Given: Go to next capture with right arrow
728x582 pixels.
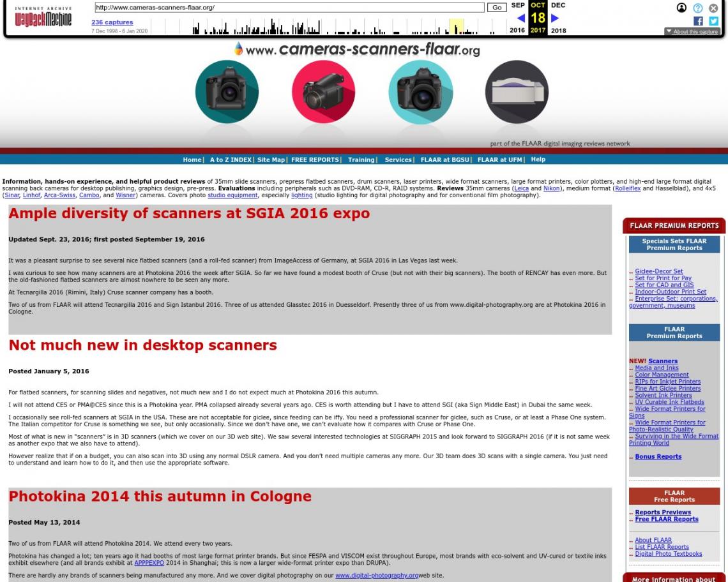Looking at the screenshot, I should 554,18.
